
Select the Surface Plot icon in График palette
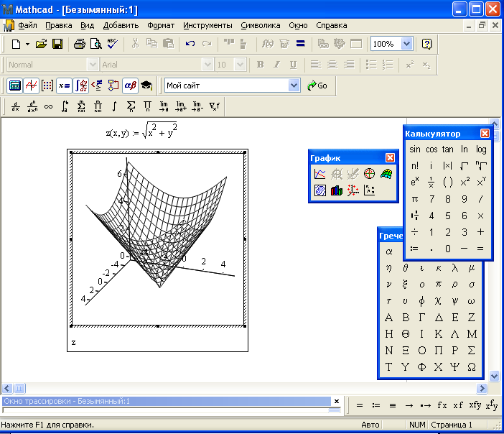pos(386,174)
